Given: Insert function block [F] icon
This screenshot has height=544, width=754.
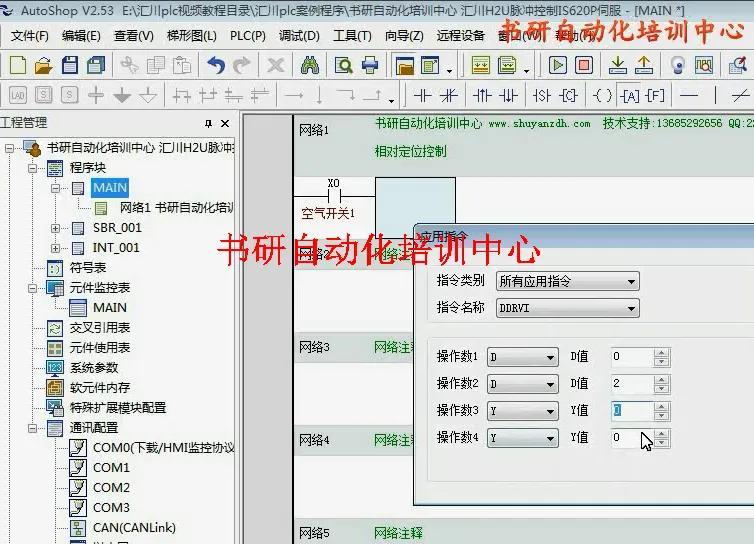Looking at the screenshot, I should (655, 96).
